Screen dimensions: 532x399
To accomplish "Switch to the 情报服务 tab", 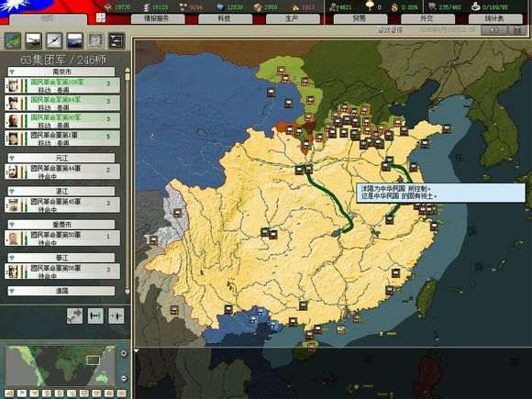I will pos(157,18).
